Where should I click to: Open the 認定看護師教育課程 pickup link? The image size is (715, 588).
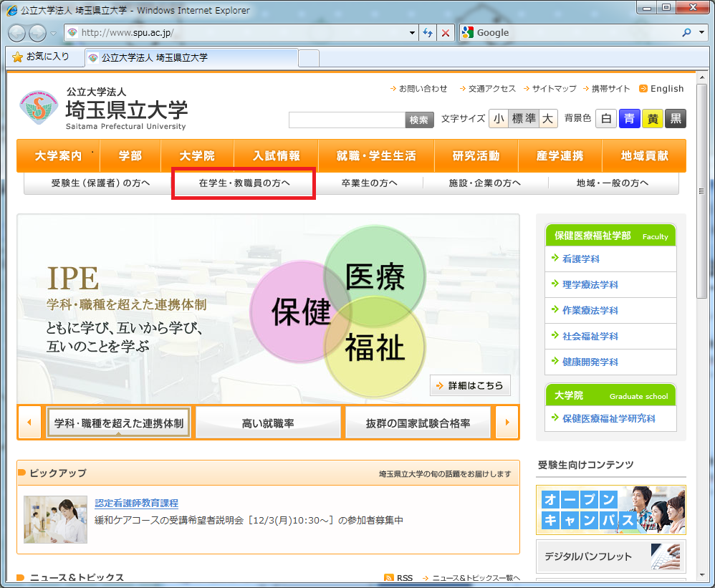[x=136, y=503]
